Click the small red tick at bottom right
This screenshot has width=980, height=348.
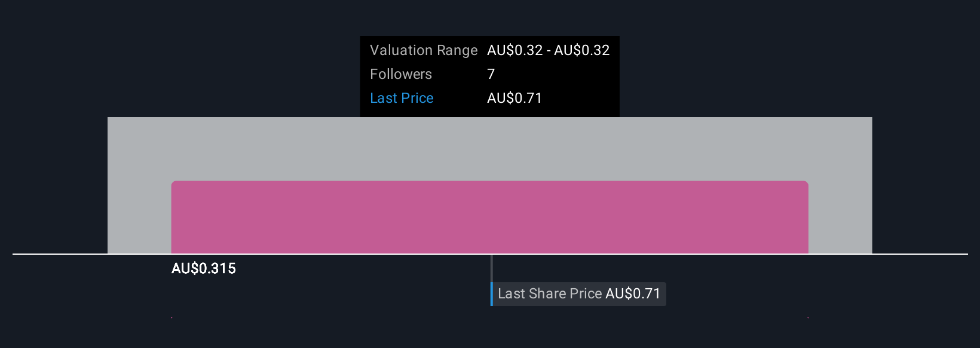[x=808, y=318]
